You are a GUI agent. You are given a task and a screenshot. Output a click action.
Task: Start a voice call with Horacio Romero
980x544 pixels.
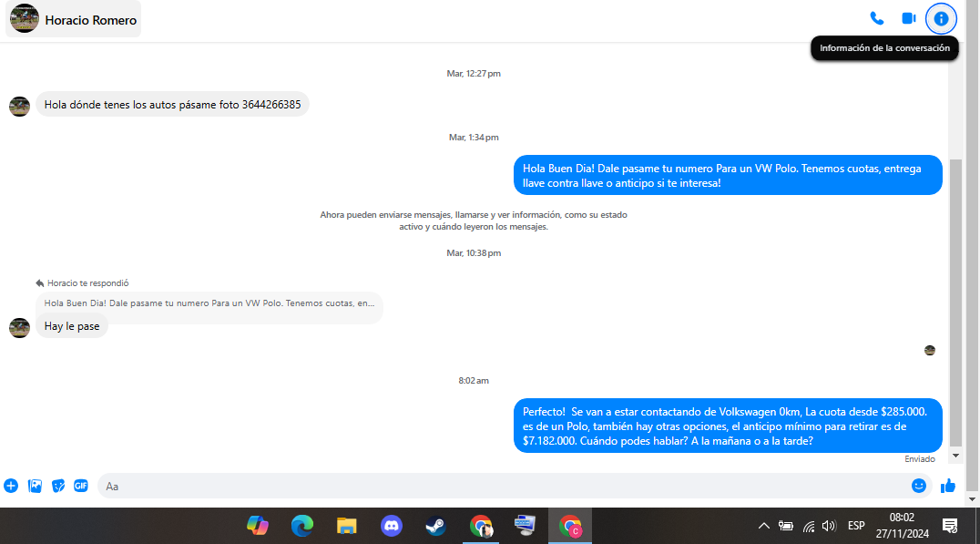coord(877,19)
